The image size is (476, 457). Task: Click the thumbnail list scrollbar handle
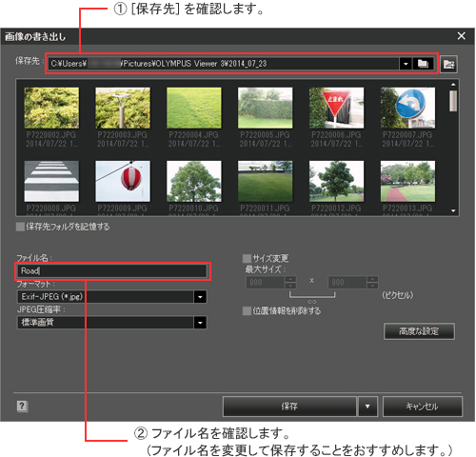pos(453,101)
